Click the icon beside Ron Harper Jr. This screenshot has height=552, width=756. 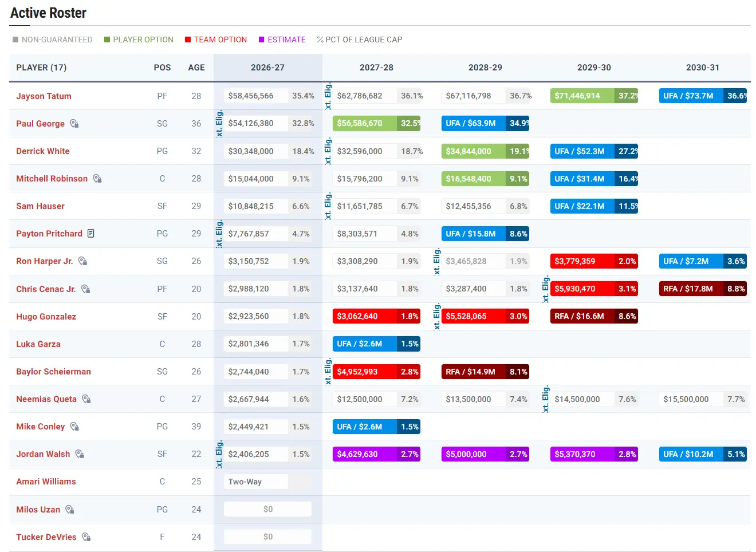(x=82, y=261)
